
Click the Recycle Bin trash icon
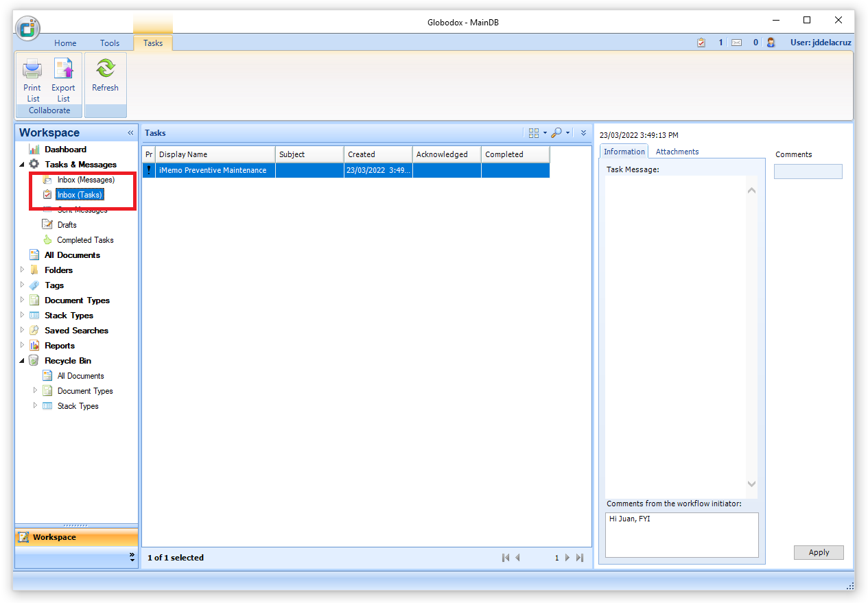click(34, 361)
